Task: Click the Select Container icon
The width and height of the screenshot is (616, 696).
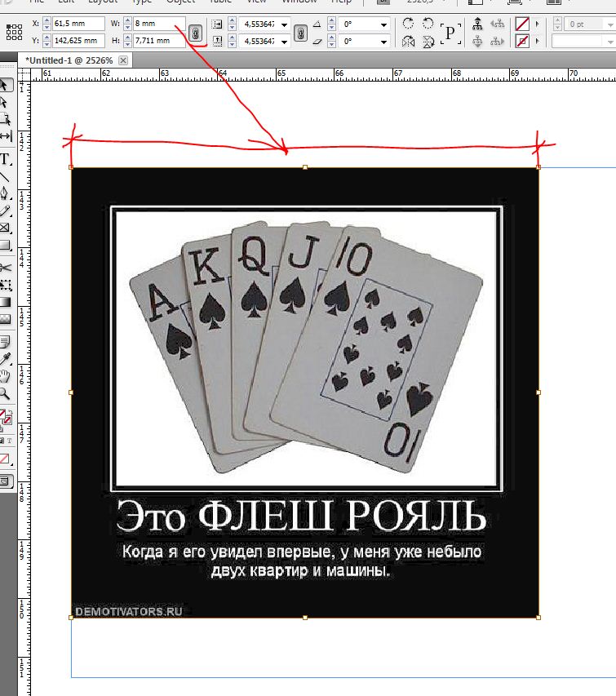Action: [477, 24]
